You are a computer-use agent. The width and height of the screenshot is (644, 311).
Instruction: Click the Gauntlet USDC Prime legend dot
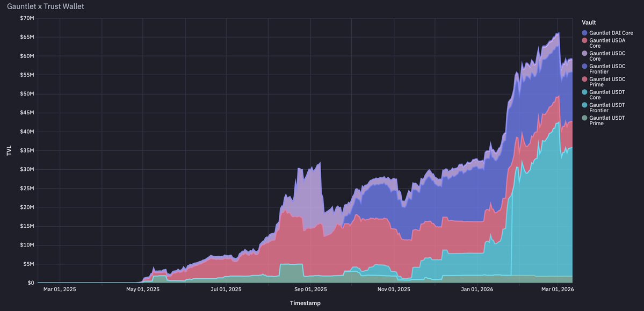pos(584,79)
